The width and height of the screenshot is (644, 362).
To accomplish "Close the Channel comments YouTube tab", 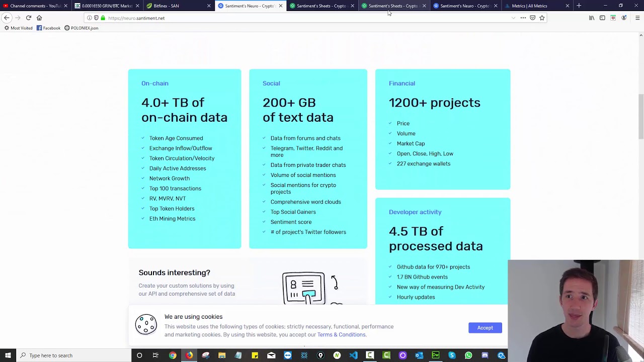I will (65, 6).
